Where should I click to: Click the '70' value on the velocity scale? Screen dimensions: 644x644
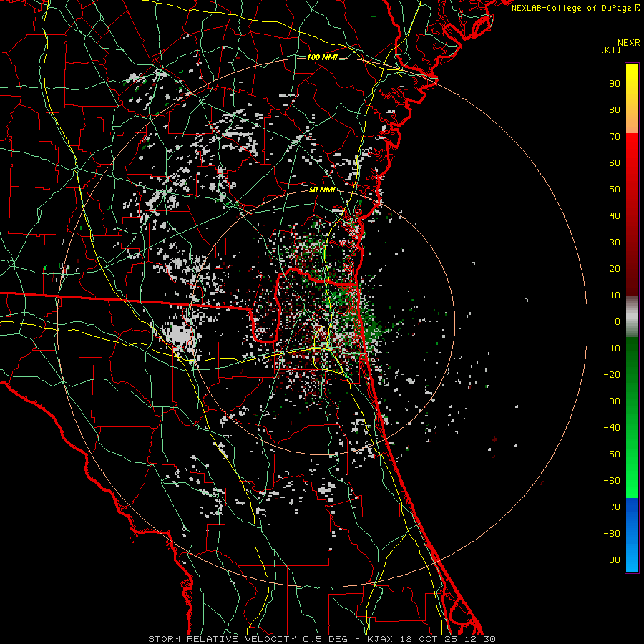click(615, 137)
